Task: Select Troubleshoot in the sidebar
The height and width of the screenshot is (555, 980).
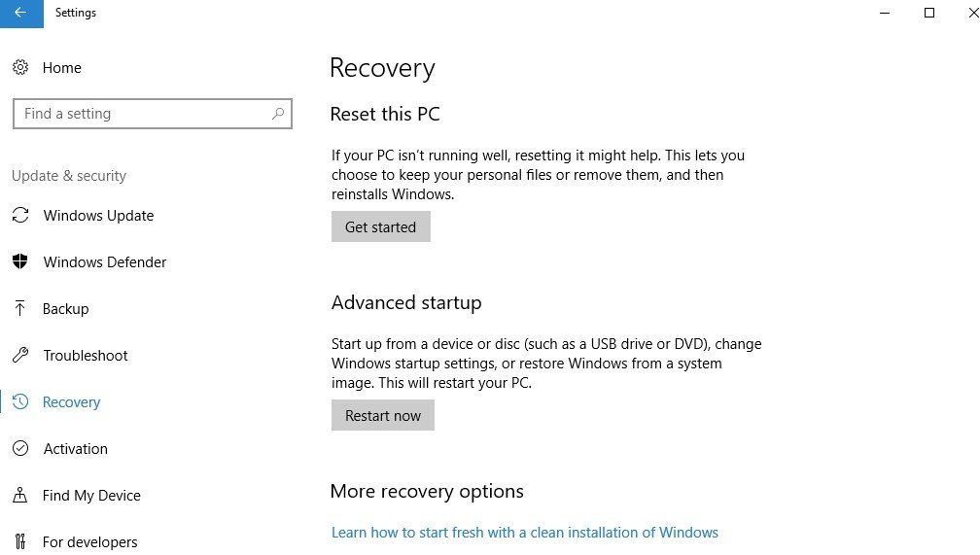Action: (85, 356)
